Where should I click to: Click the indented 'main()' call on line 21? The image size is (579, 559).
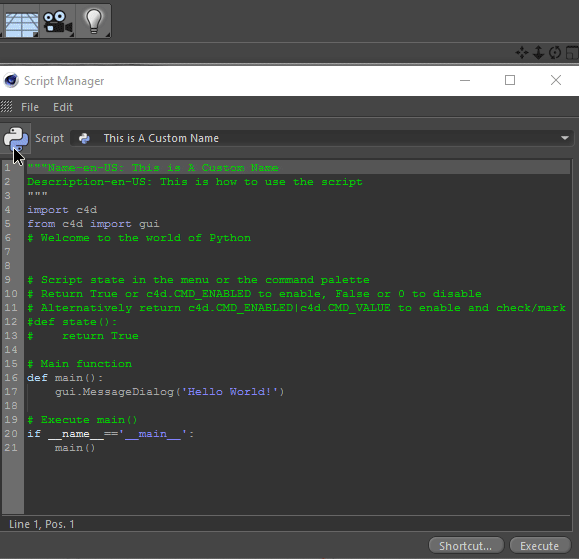click(75, 448)
